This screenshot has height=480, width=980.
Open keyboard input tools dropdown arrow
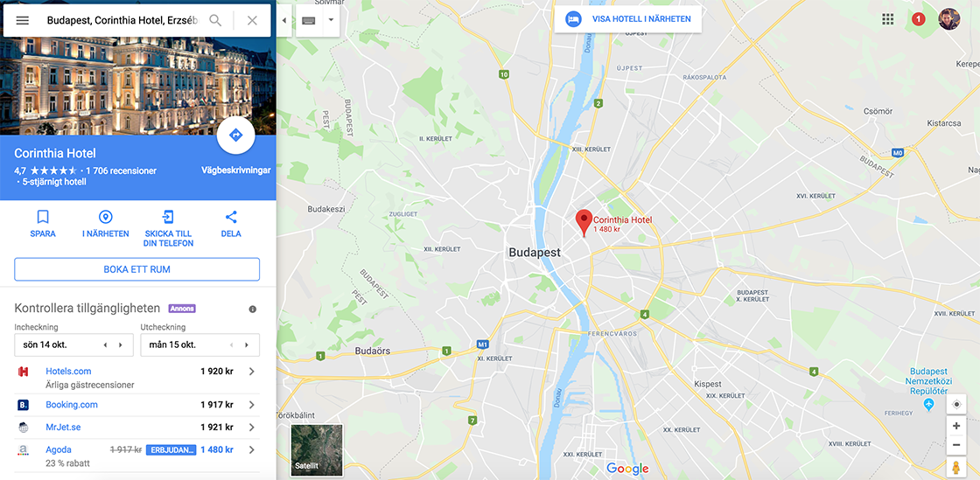click(332, 20)
